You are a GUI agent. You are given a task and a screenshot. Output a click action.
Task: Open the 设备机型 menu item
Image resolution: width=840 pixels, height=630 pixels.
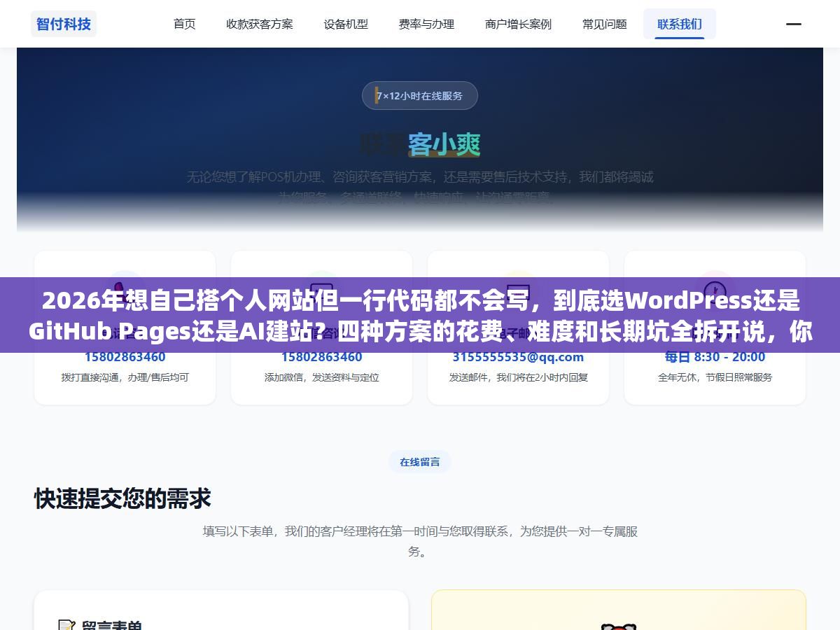[346, 24]
